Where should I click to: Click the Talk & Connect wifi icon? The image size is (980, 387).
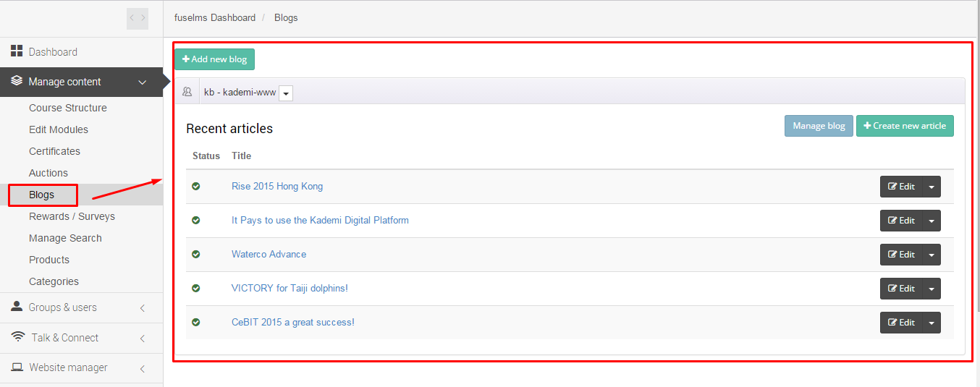point(19,337)
